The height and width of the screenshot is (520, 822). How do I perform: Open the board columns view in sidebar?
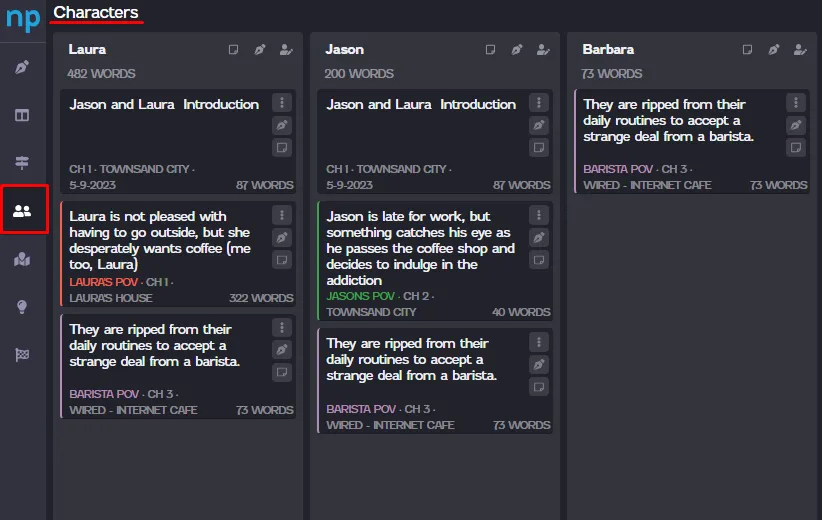pyautogui.click(x=22, y=115)
